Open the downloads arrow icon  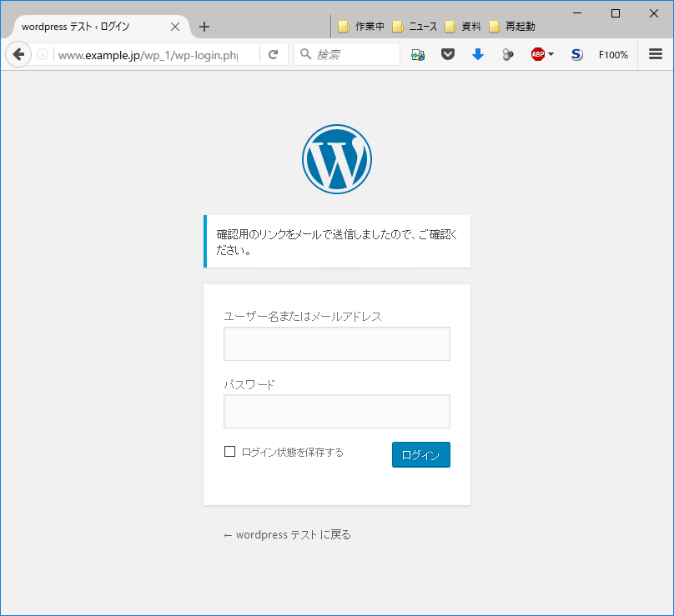(x=478, y=55)
